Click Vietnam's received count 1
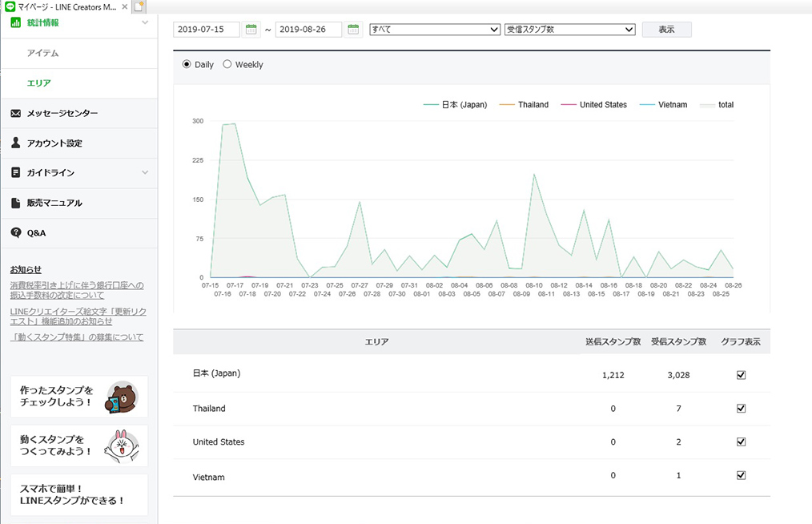 pyautogui.click(x=678, y=475)
